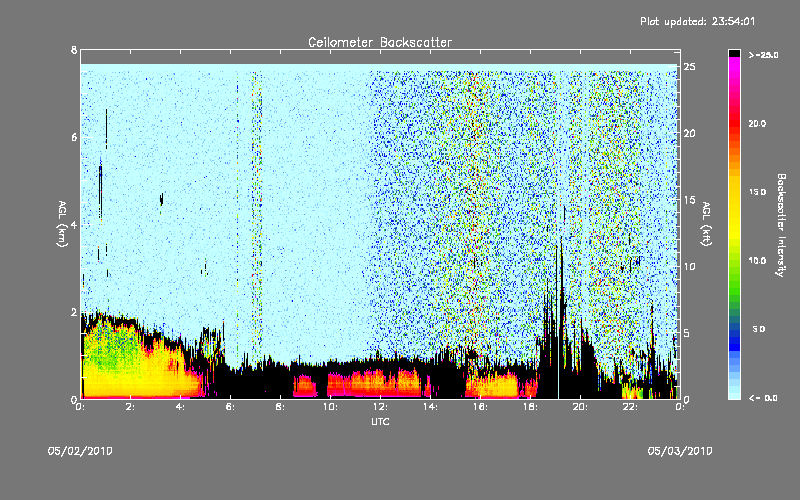
Task: Click the 'UTC' x-axis label
Action: [x=380, y=421]
